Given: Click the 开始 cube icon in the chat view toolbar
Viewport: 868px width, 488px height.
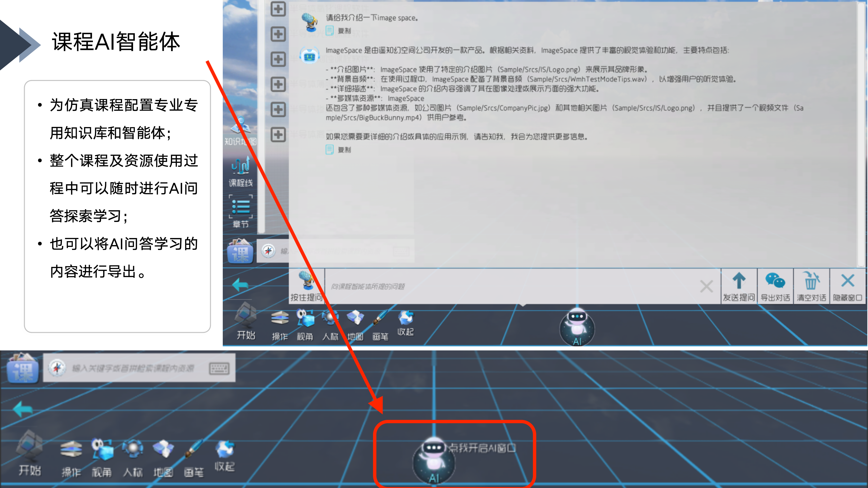Looking at the screenshot, I should (x=246, y=321).
